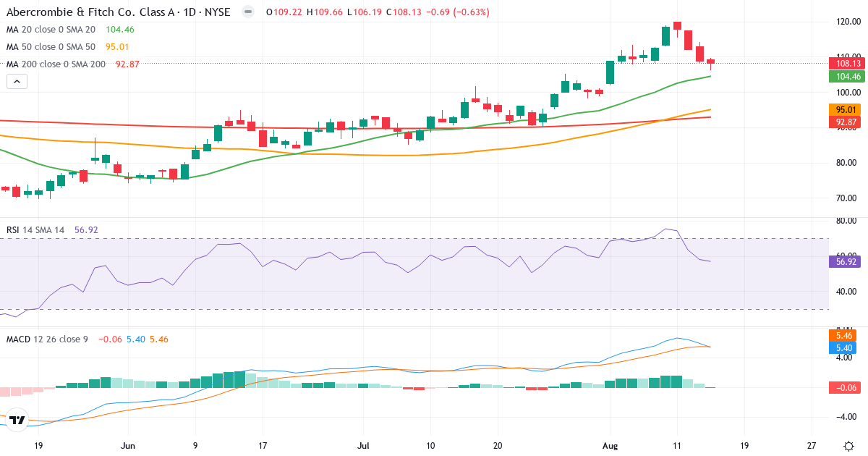The image size is (868, 456).
Task: Click the 56.92 RSI value label
Action: click(x=844, y=262)
